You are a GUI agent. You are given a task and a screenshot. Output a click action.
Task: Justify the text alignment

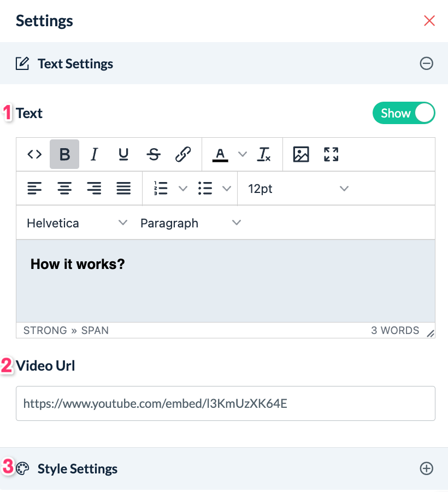coord(123,189)
